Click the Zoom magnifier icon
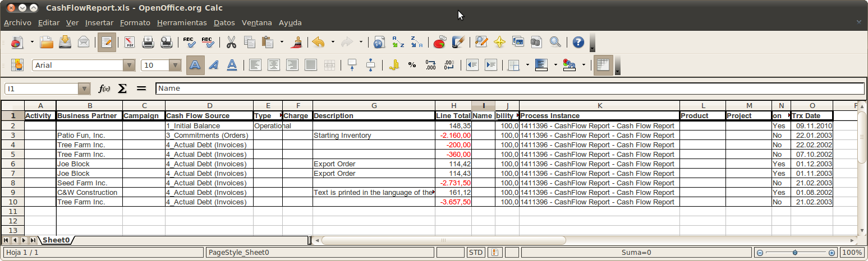The image size is (868, 261). [x=555, y=42]
